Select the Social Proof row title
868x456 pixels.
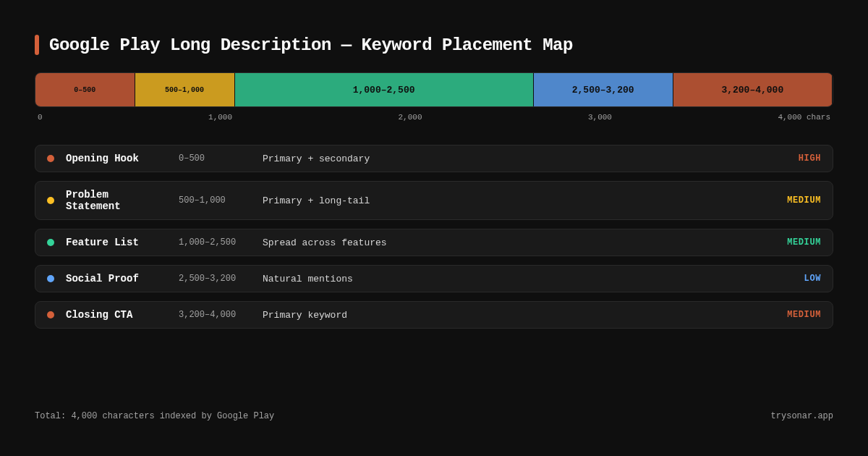(x=102, y=279)
